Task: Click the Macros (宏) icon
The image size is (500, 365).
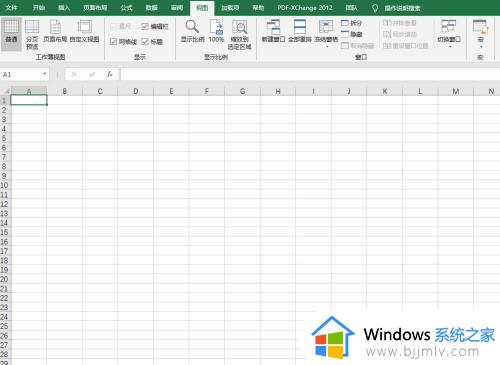Action: tap(480, 27)
